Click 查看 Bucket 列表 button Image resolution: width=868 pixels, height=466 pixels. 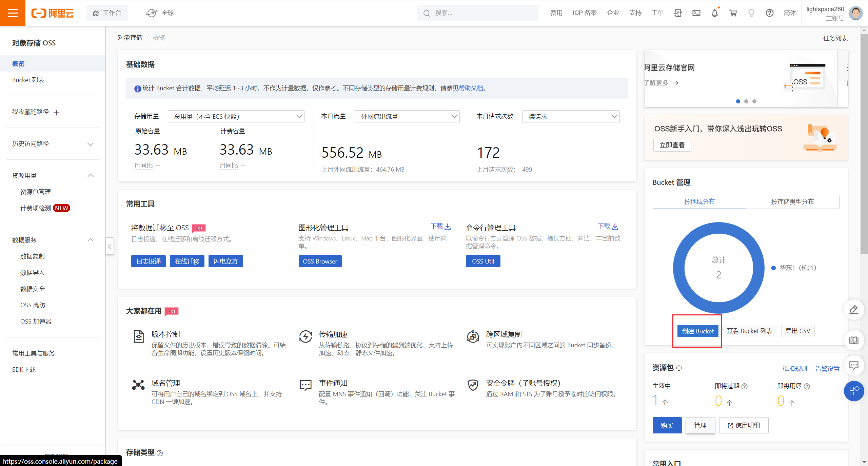coord(749,331)
